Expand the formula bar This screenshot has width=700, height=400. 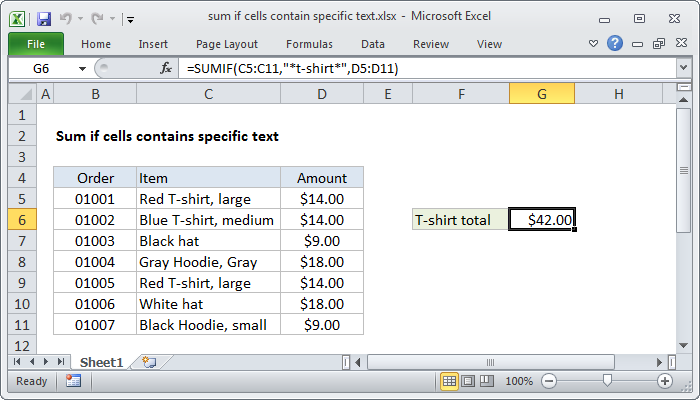pyautogui.click(x=684, y=67)
